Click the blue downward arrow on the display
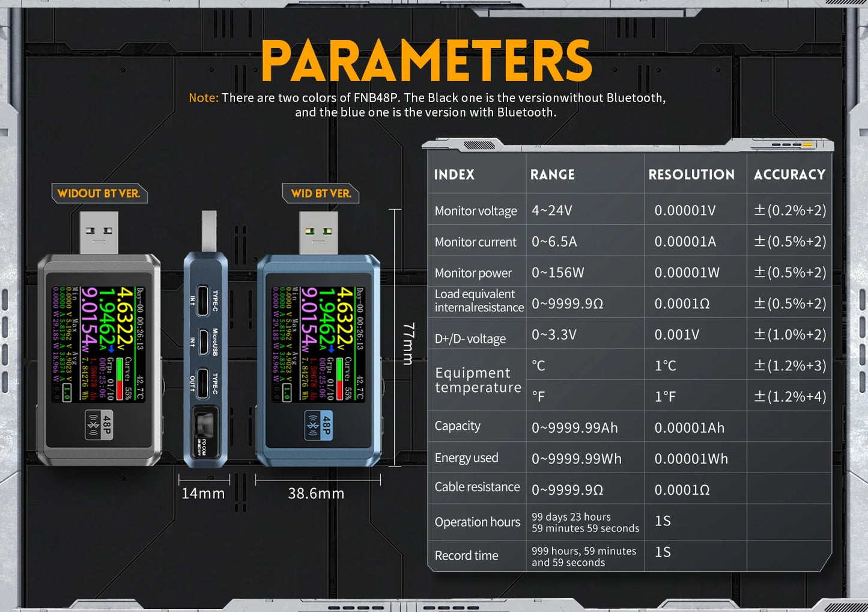Image resolution: width=868 pixels, height=612 pixels. (x=332, y=349)
